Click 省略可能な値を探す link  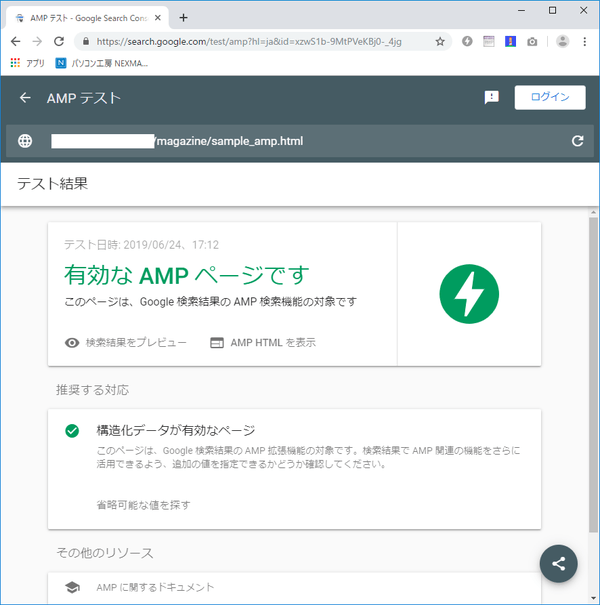point(143,505)
